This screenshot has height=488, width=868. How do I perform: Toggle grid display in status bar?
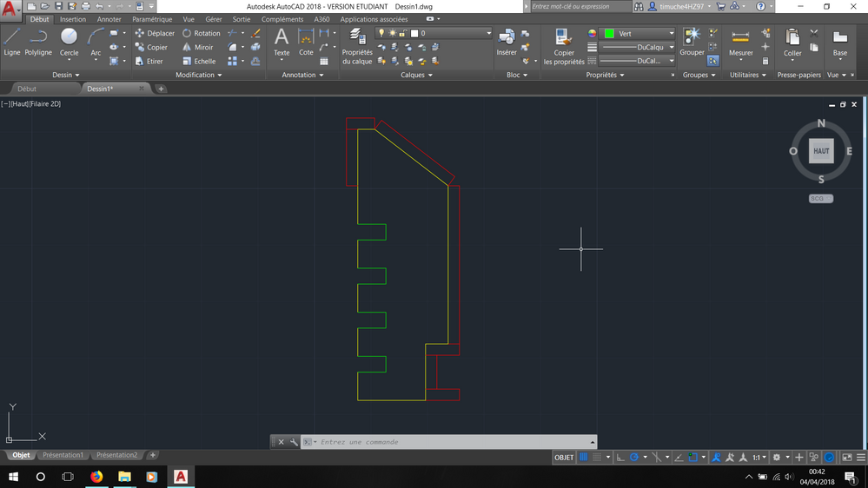pyautogui.click(x=584, y=457)
